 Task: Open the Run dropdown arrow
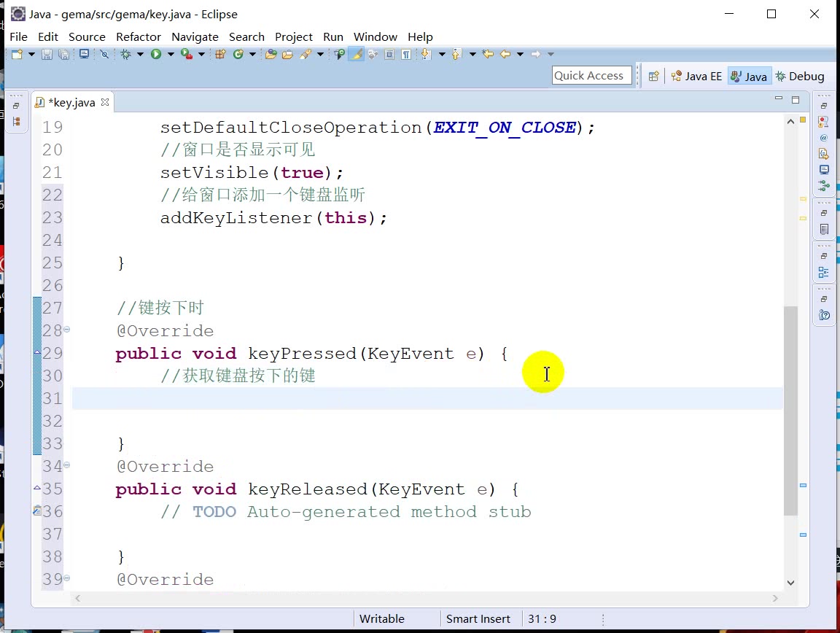171,54
